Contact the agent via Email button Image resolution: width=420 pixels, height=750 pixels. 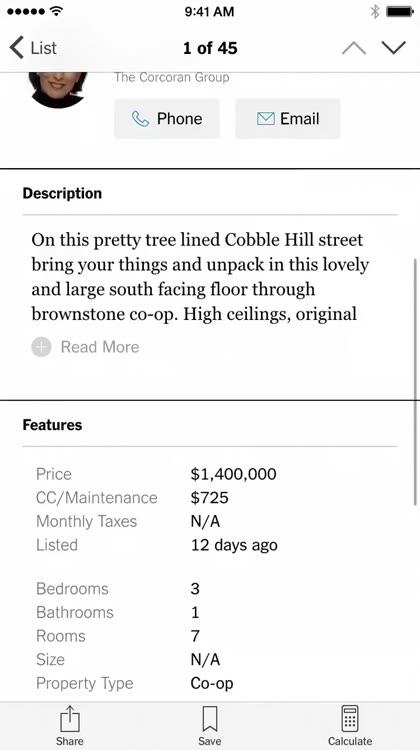[287, 119]
